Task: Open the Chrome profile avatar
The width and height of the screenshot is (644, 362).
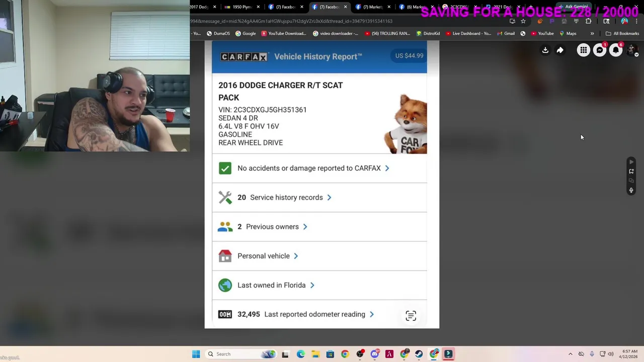Action: (x=624, y=21)
